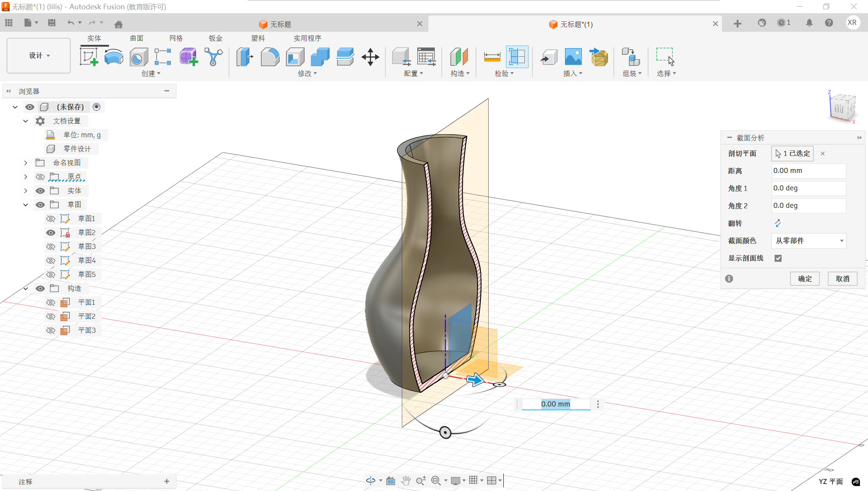Open the 设计 workspace dropdown
The width and height of the screenshot is (868, 491).
pyautogui.click(x=39, y=55)
